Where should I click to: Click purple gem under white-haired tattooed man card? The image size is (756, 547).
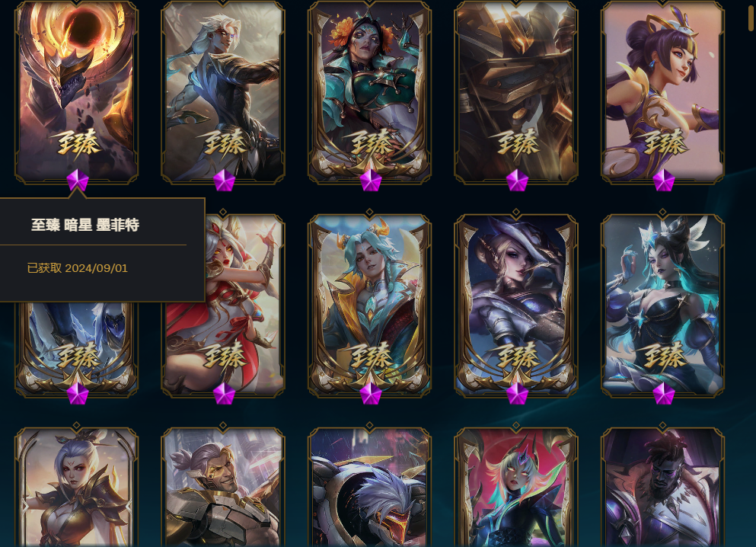click(224, 181)
